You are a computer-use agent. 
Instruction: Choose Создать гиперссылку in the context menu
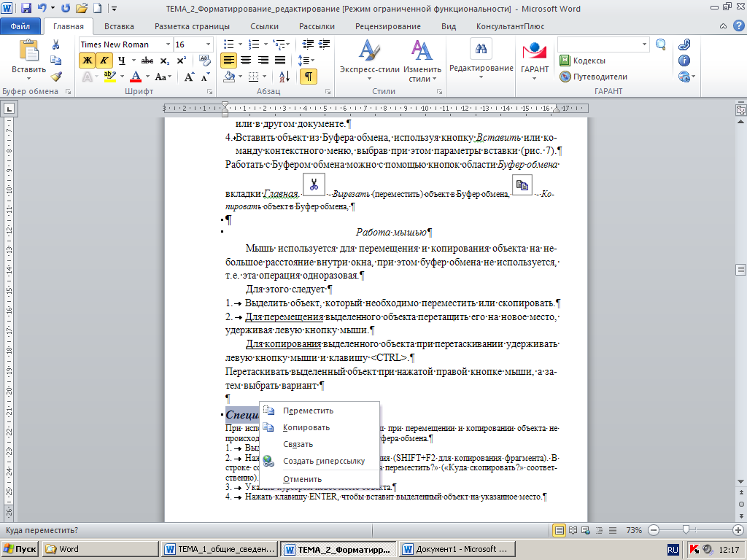(320, 461)
